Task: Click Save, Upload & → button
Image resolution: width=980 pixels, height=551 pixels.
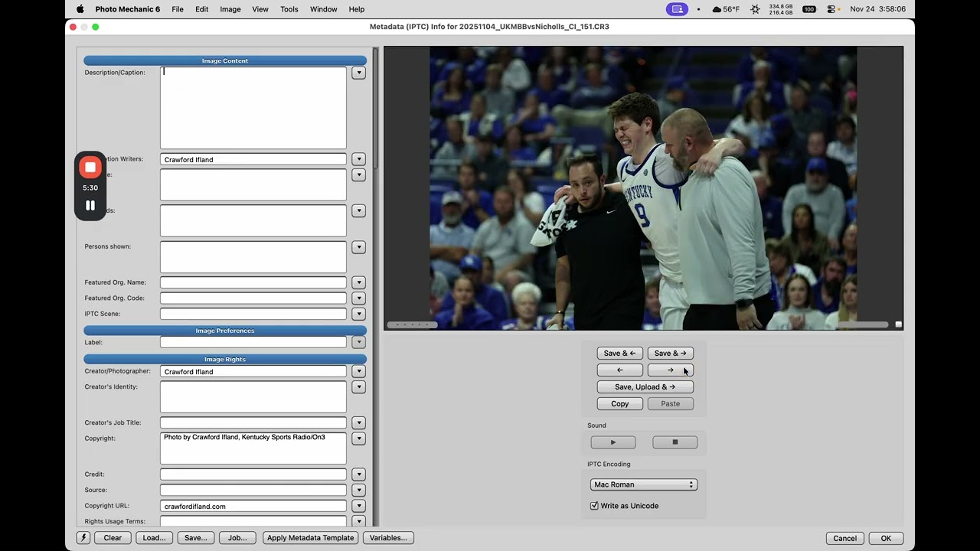Action: point(645,387)
